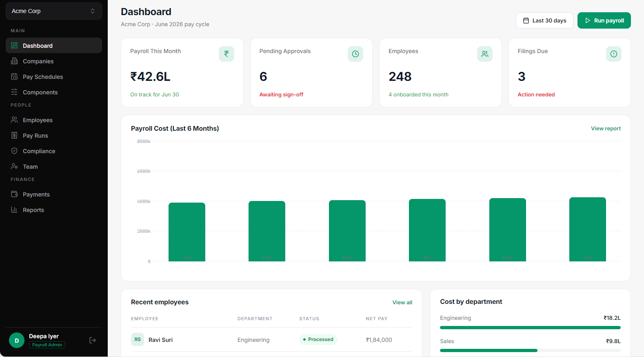Click the Jan bar in payroll chart

click(187, 232)
